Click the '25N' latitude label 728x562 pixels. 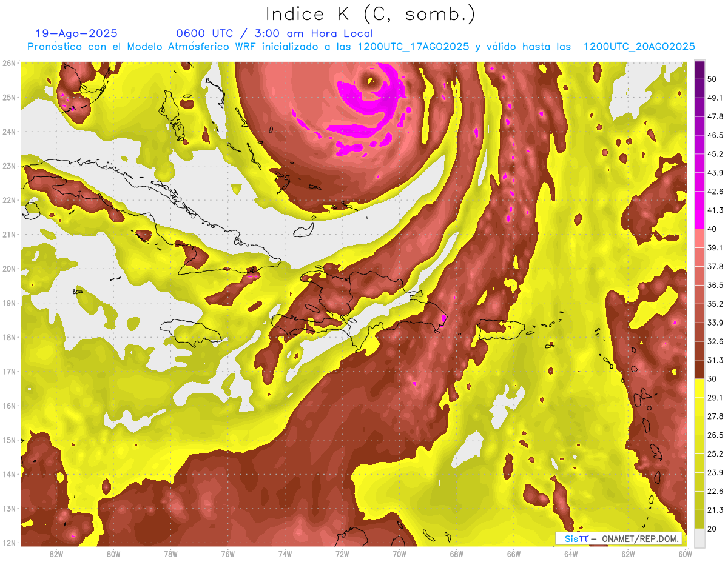[x=9, y=97]
